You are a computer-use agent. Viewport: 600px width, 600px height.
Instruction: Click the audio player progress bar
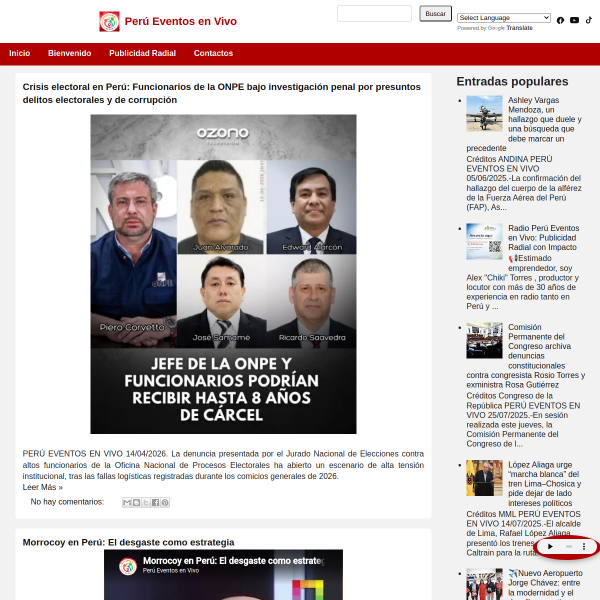(569, 546)
